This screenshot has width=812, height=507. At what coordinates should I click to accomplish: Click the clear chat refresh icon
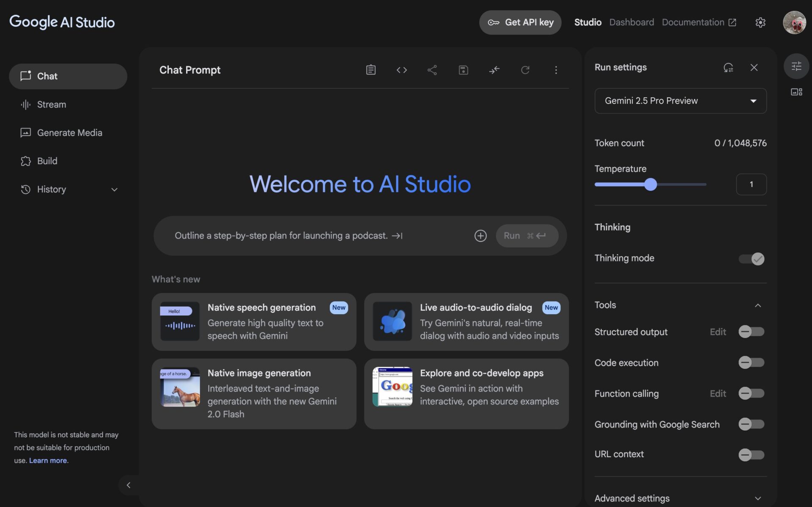[525, 70]
